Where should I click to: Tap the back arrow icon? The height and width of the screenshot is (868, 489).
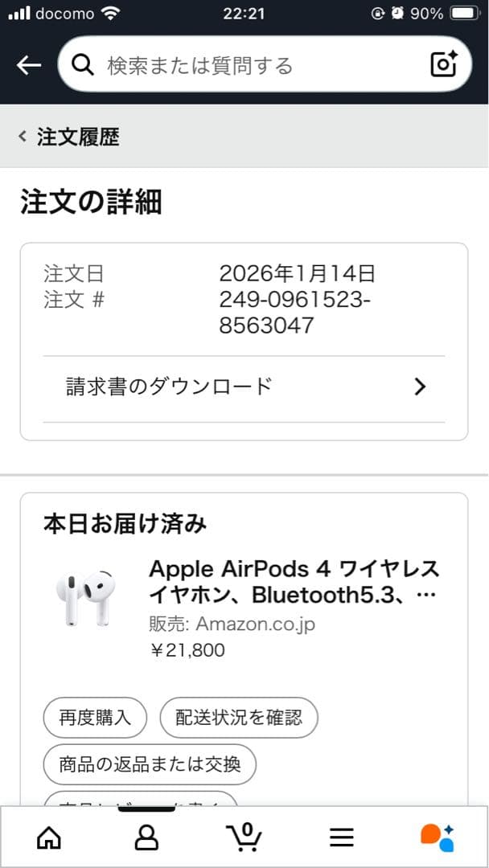[28, 64]
